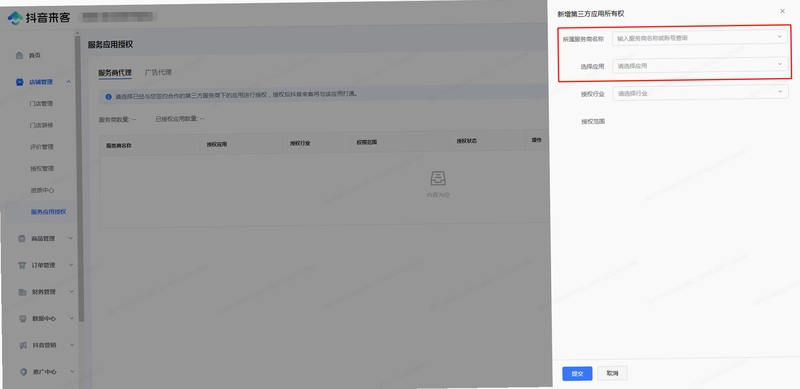Expand the 商品管理 menu chevron
Screen dimensions: 800x389
click(71, 238)
